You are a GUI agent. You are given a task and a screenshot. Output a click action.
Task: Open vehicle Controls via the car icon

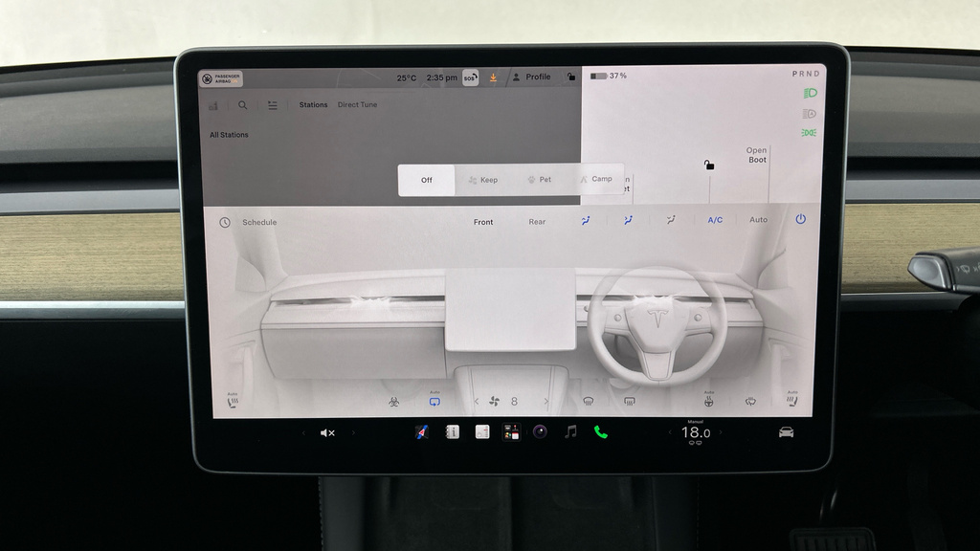pyautogui.click(x=787, y=432)
